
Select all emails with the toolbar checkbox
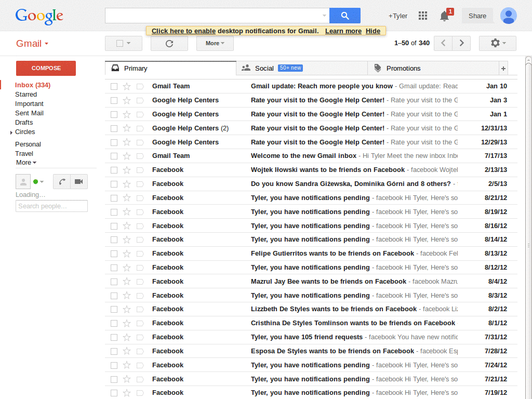[121, 43]
